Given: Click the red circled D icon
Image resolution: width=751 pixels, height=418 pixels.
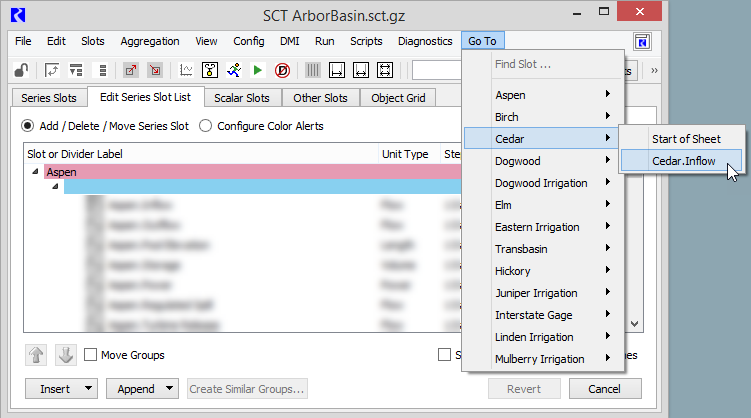Looking at the screenshot, I should (x=283, y=71).
